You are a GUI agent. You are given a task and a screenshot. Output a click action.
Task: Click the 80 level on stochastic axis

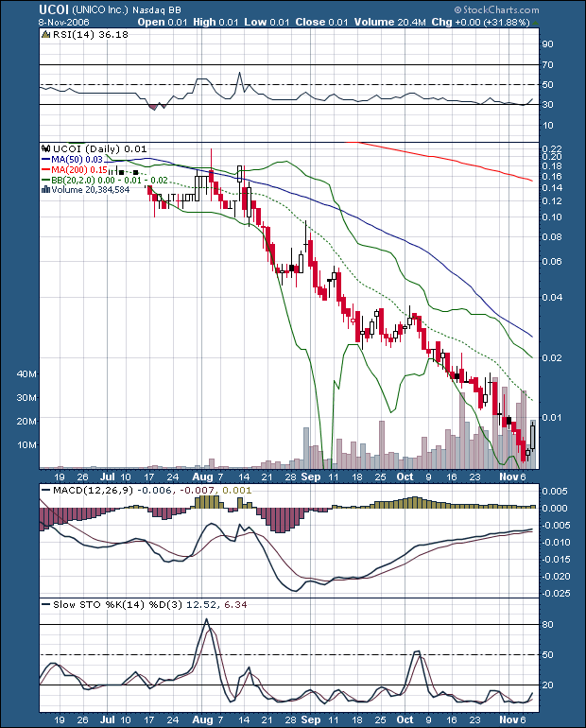(548, 624)
